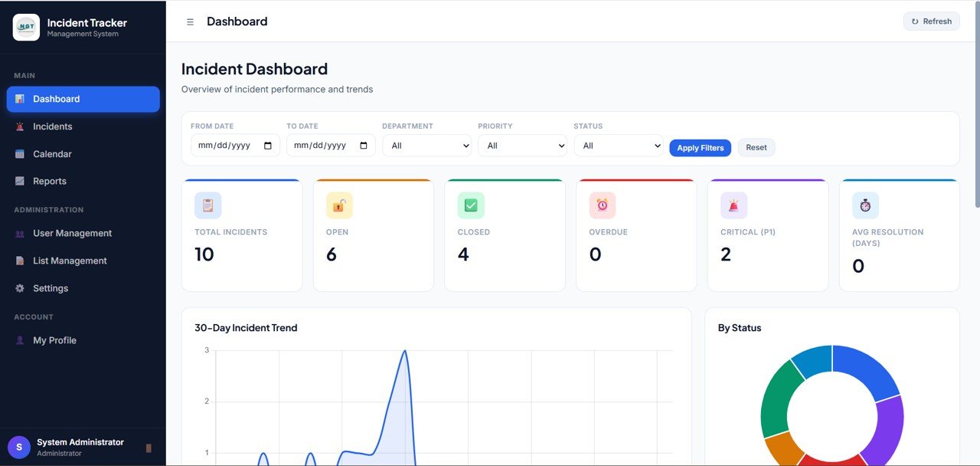
Task: Click the System Administrator name in sidebar
Action: pyautogui.click(x=80, y=442)
